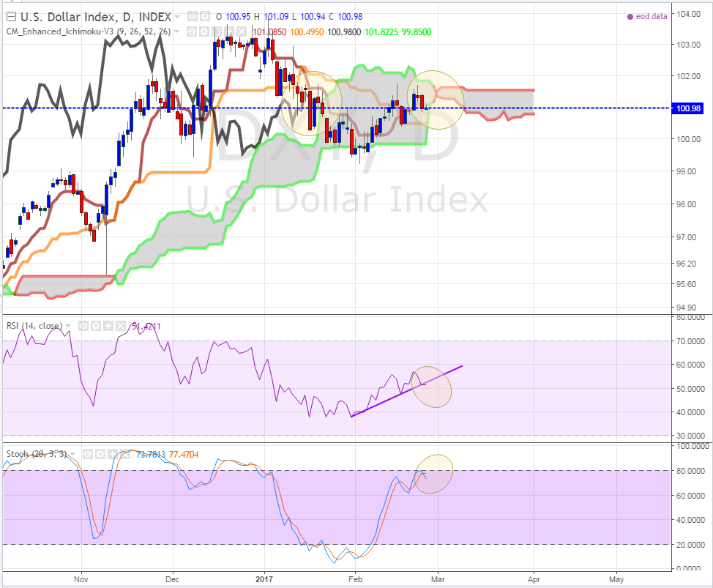Viewport: 713px width, 588px height.
Task: Open Stoch indicator settings gear
Action: (x=100, y=454)
